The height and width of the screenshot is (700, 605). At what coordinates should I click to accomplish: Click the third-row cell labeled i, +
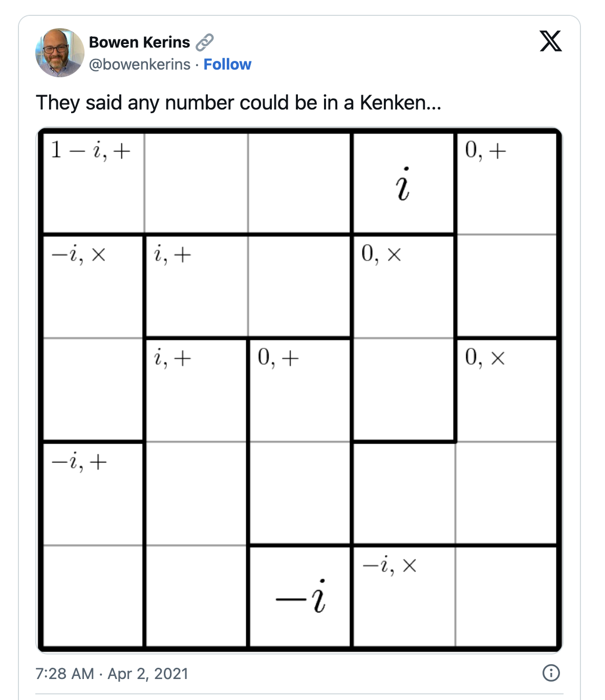click(196, 390)
